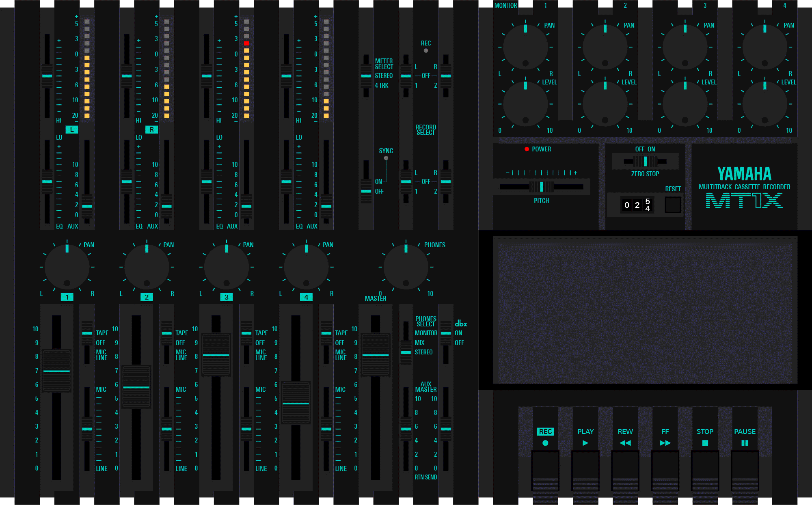
Task: Adjust the PAN knob on channel 3
Action: point(226,267)
